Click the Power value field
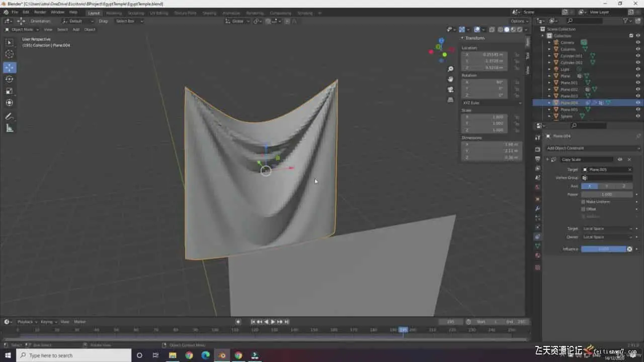This screenshot has width=644, height=362. [607, 194]
